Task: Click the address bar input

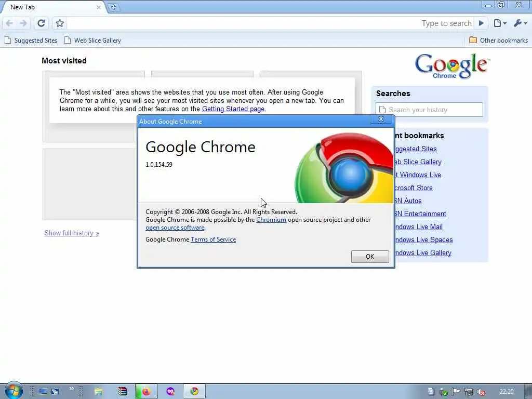Action: tap(243, 23)
